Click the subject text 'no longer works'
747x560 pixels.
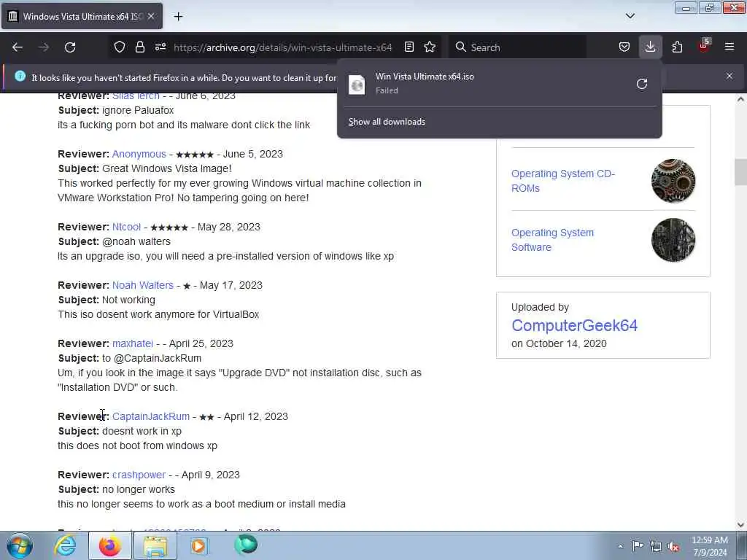coord(139,489)
